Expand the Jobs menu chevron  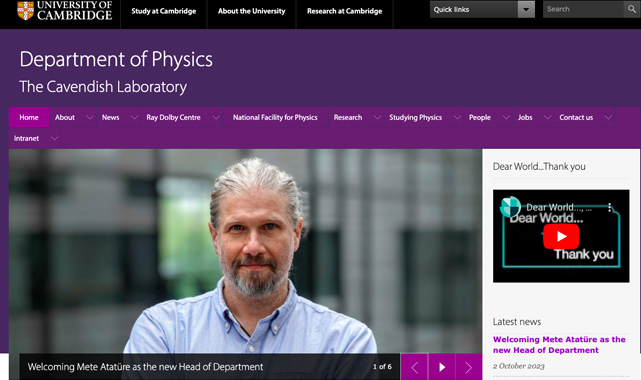tap(547, 118)
